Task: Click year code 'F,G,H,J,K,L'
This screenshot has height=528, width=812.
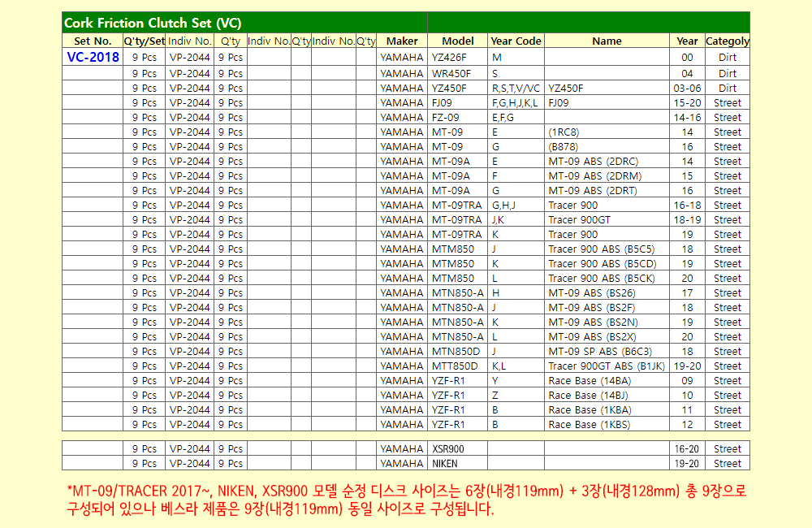Action: pos(515,102)
